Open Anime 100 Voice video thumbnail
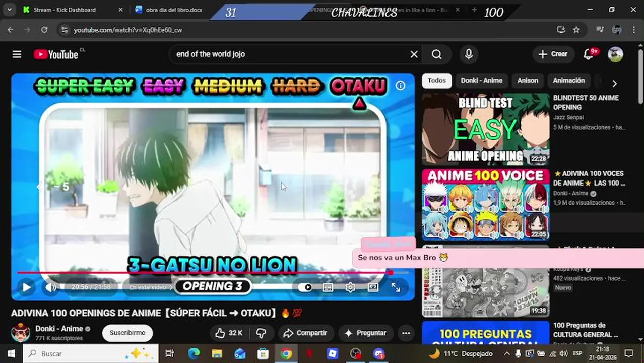This screenshot has width=644, height=363. point(485,205)
